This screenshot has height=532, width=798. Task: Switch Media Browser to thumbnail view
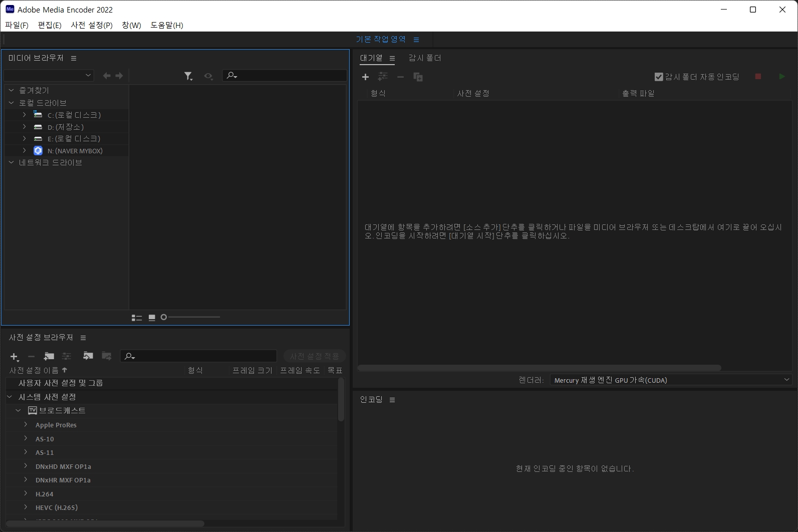tap(152, 318)
